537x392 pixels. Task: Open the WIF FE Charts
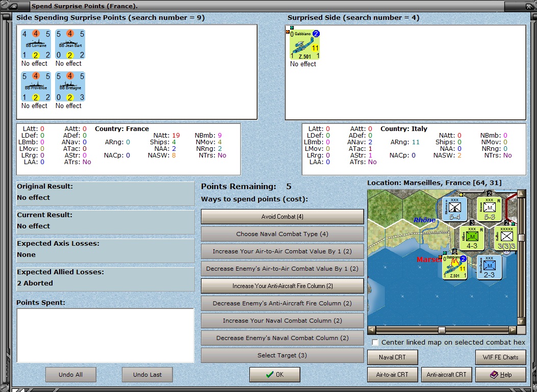click(x=501, y=357)
